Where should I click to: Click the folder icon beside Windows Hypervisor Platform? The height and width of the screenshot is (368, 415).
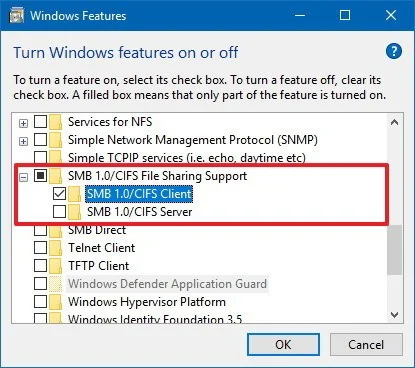(56, 302)
